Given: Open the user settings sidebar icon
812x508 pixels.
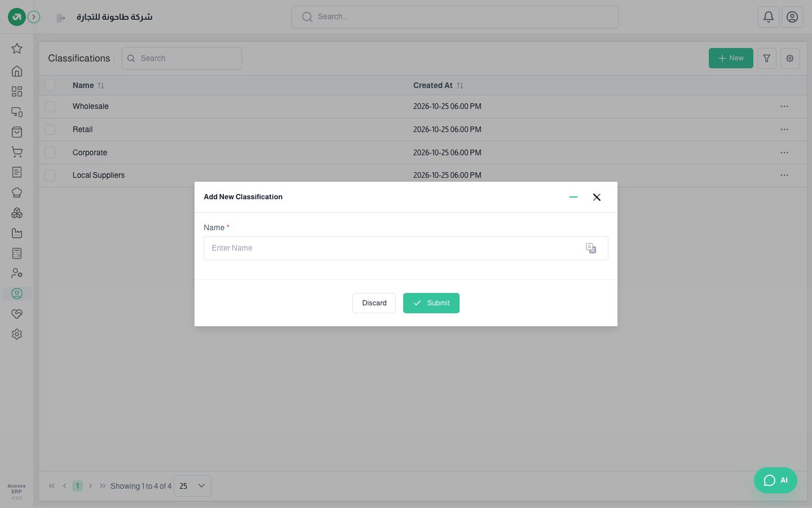Looking at the screenshot, I should [x=17, y=273].
